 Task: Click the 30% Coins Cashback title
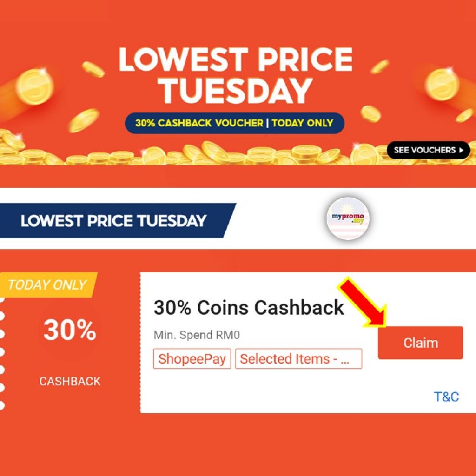tap(249, 308)
